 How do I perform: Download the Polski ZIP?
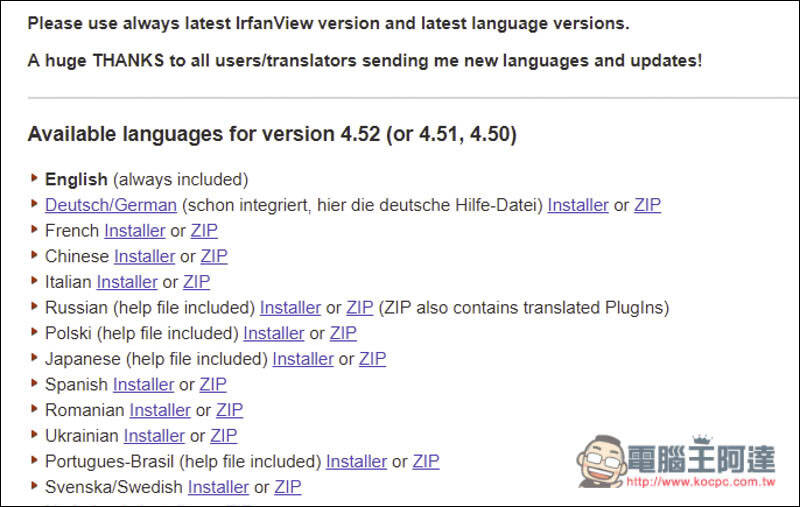(x=343, y=333)
